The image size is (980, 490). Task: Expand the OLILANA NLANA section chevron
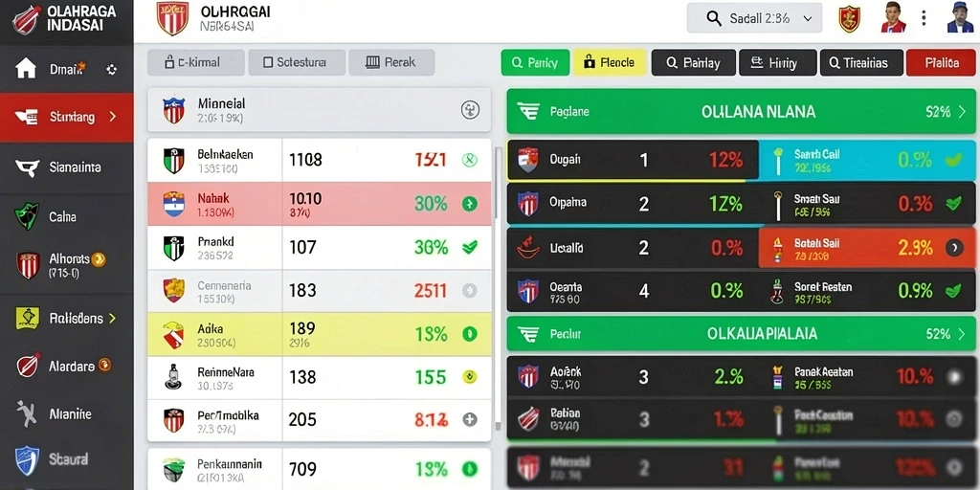pos(962,112)
